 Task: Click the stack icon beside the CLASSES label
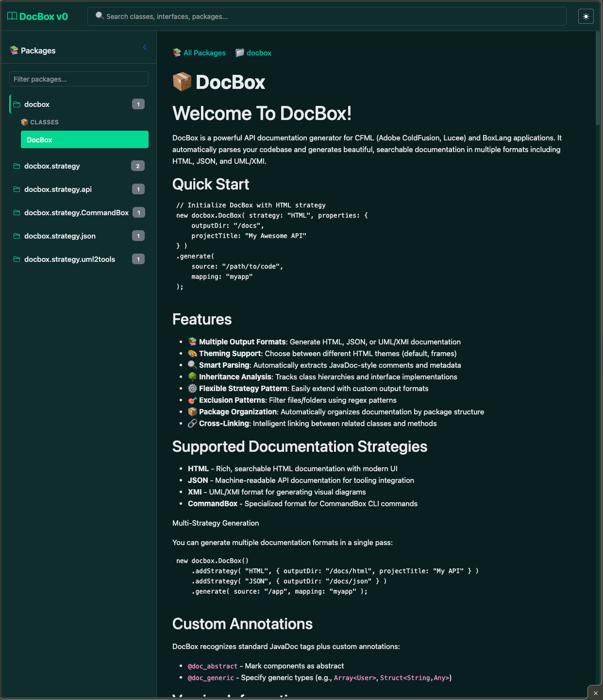click(24, 122)
